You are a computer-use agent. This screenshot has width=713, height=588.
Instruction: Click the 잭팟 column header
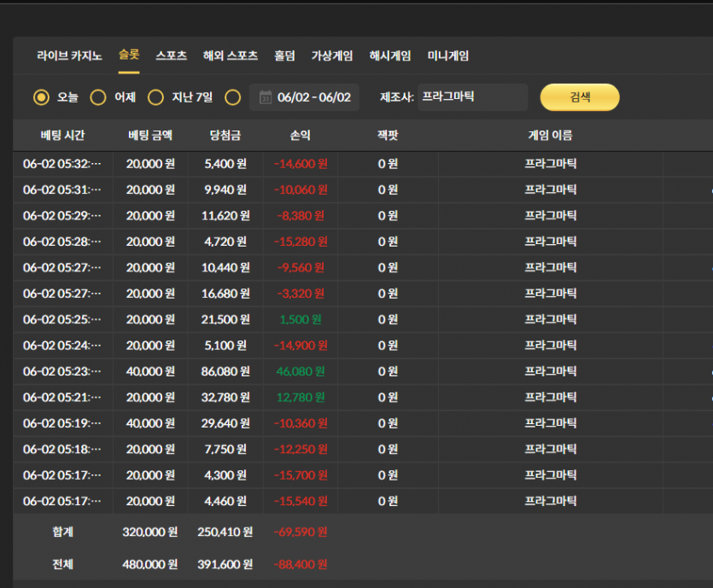coord(388,135)
